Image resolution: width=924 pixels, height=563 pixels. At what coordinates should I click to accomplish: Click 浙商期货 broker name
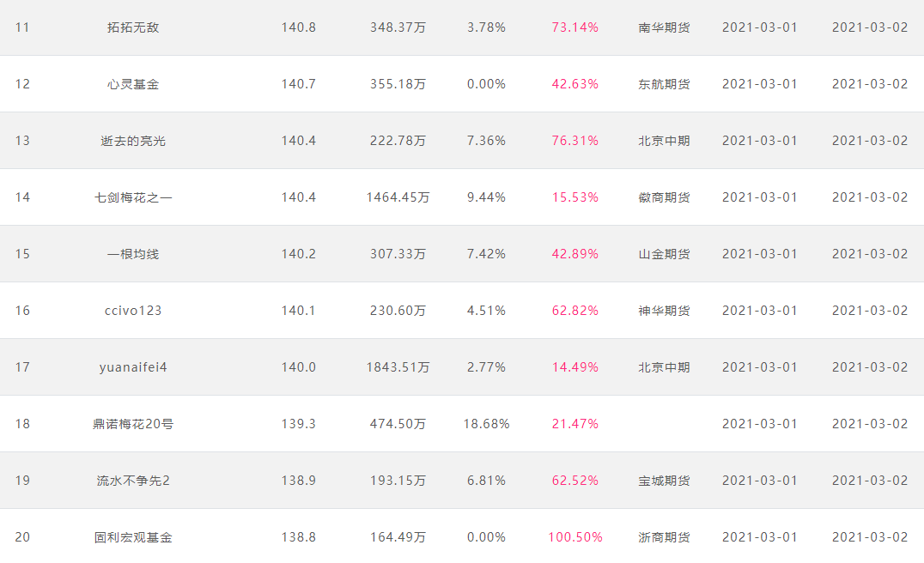(664, 537)
